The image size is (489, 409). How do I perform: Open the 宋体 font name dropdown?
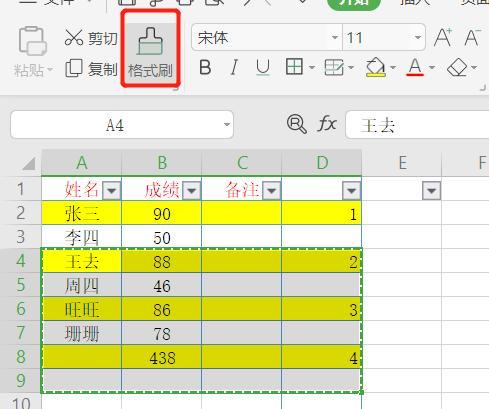[x=335, y=37]
